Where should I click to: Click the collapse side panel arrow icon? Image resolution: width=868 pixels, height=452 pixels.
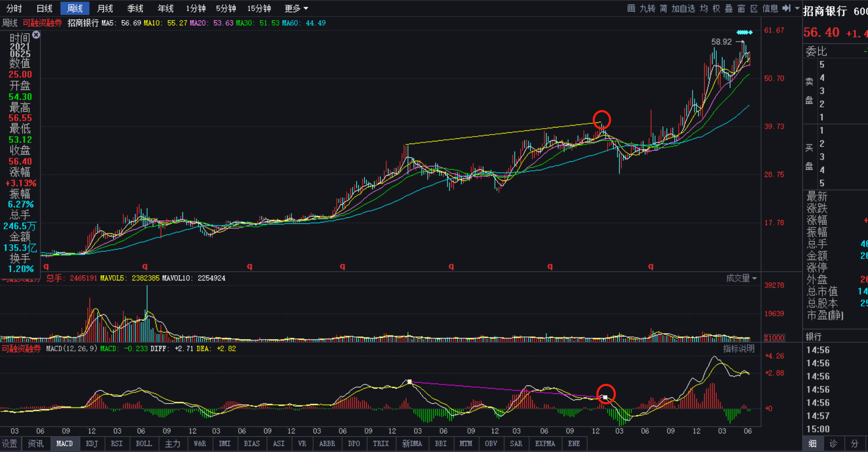click(x=786, y=8)
